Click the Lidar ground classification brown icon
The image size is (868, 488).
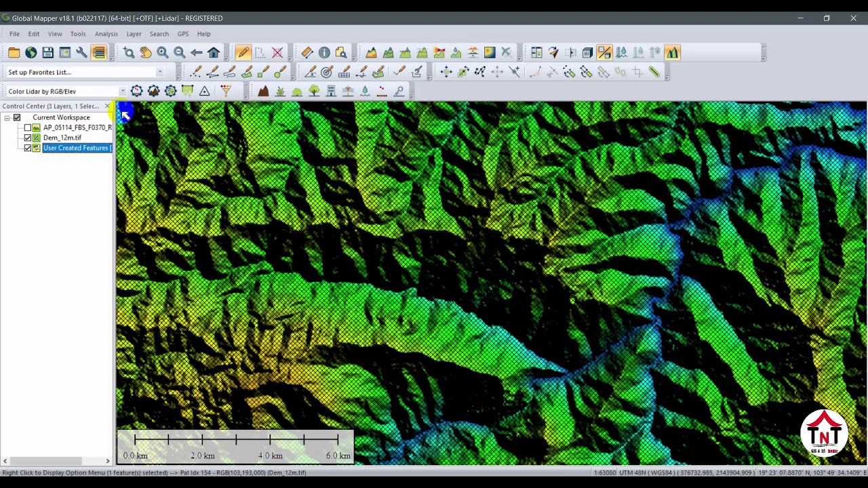click(263, 91)
